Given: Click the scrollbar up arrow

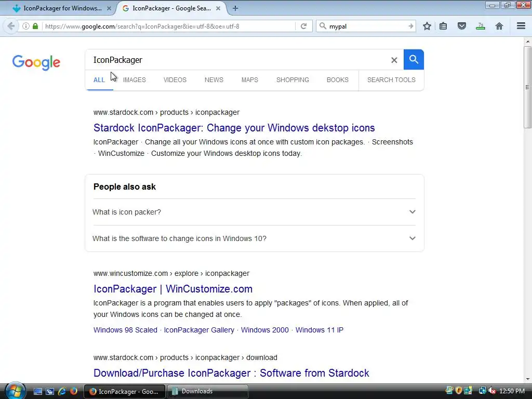Looking at the screenshot, I should point(527,42).
